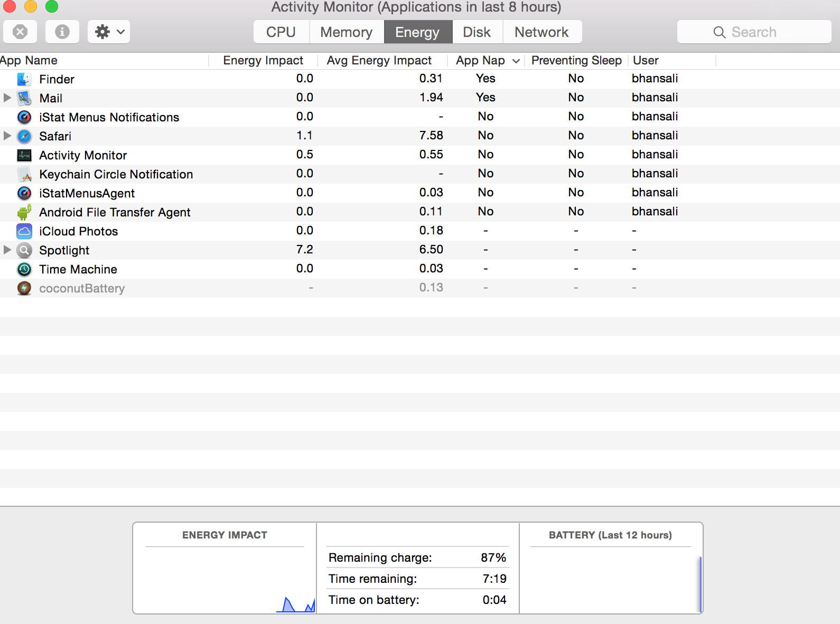Image resolution: width=840 pixels, height=624 pixels.
Task: Click the Safari compass icon
Action: coord(24,136)
